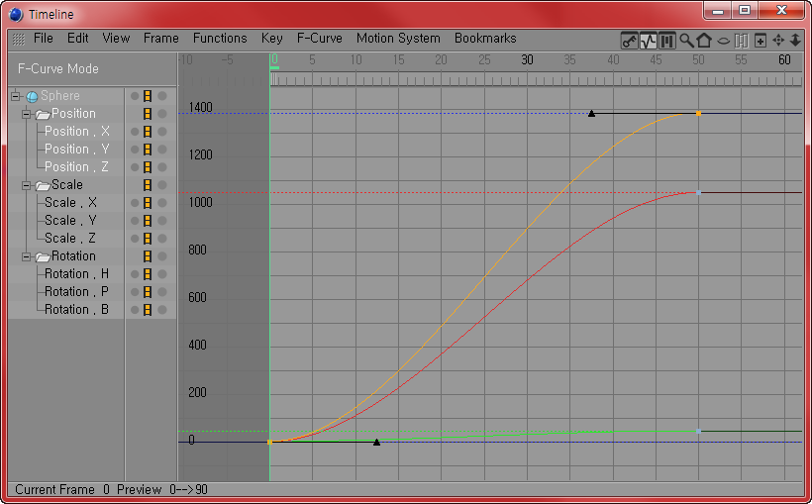The width and height of the screenshot is (812, 504).
Task: Open the Motion System menu
Action: (x=398, y=39)
